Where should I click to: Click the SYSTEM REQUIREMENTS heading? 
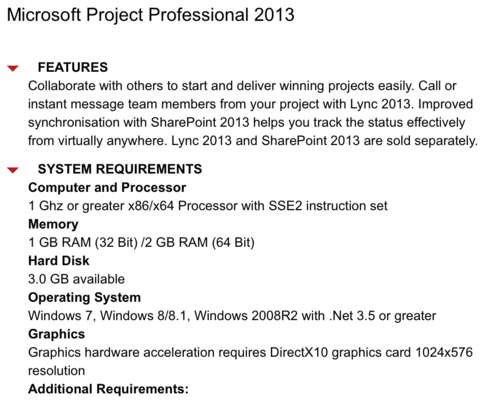(x=120, y=169)
